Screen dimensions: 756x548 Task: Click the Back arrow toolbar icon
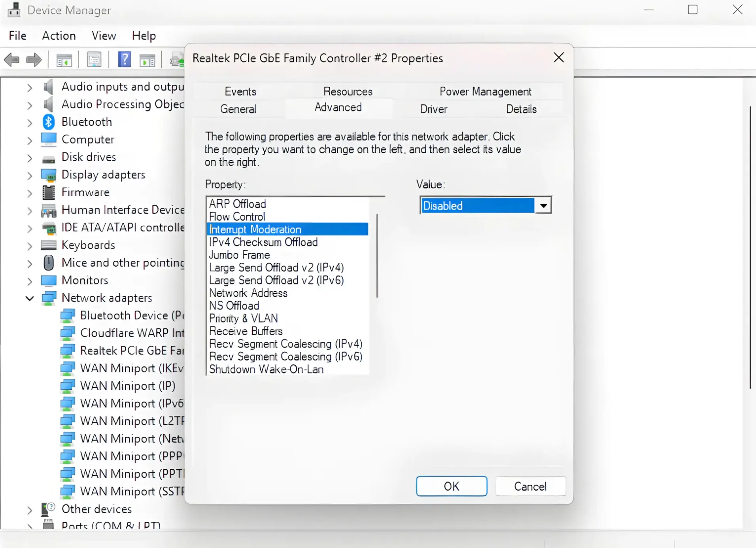pos(11,60)
